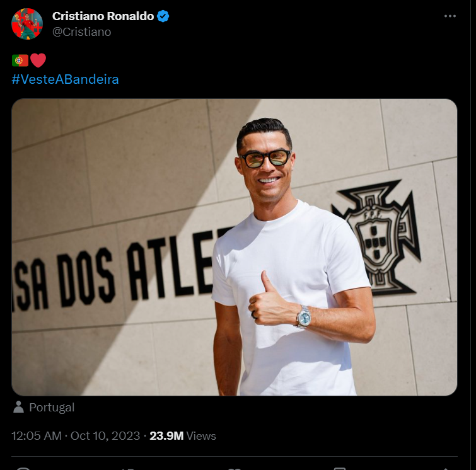Click the red heart emoji
This screenshot has width=476, height=470.
(x=38, y=60)
